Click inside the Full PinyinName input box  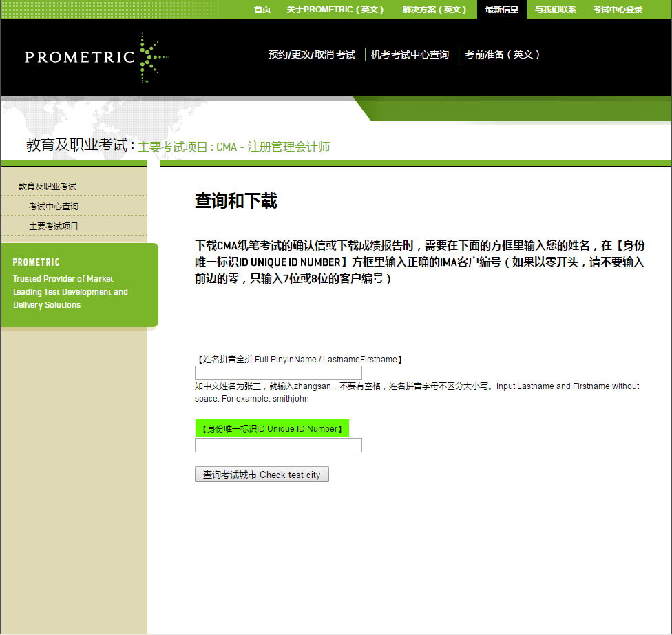coord(278,373)
